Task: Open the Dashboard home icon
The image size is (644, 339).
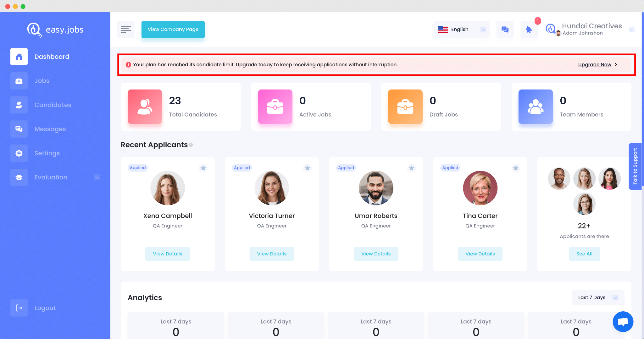Action: point(19,57)
